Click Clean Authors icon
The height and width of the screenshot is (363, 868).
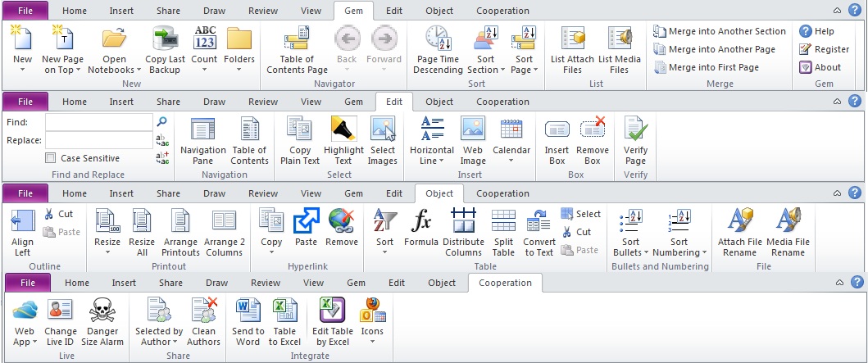point(204,311)
